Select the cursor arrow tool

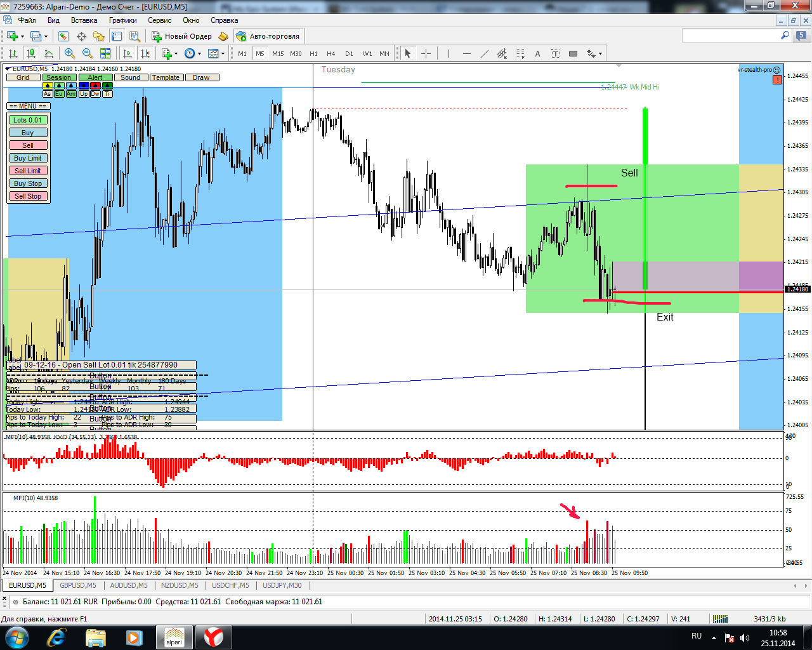[x=408, y=53]
